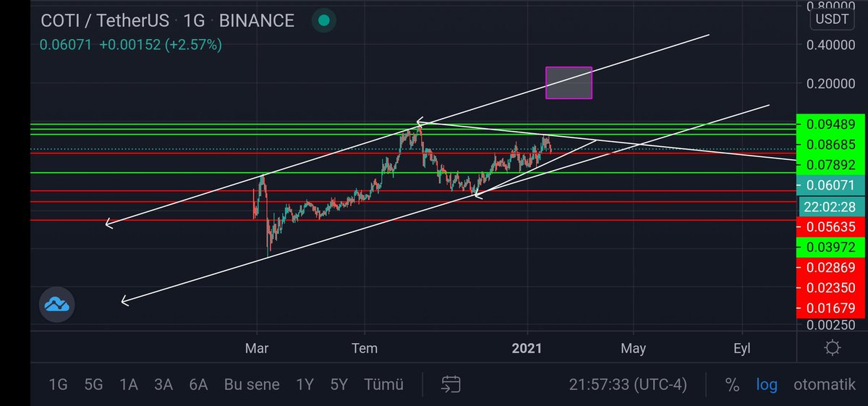Click the 22:02:28 countdown label
Viewport: 868px width, 406px height.
[830, 206]
